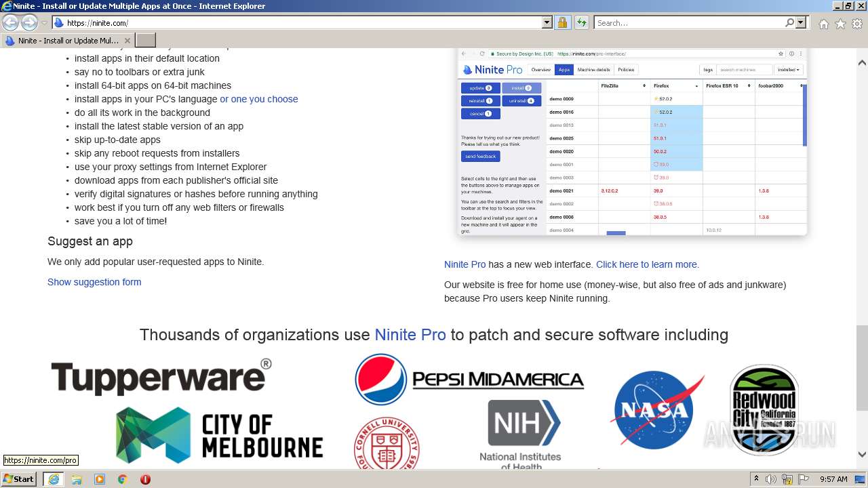Open recent pages dropdown next to Forward button

coord(44,23)
